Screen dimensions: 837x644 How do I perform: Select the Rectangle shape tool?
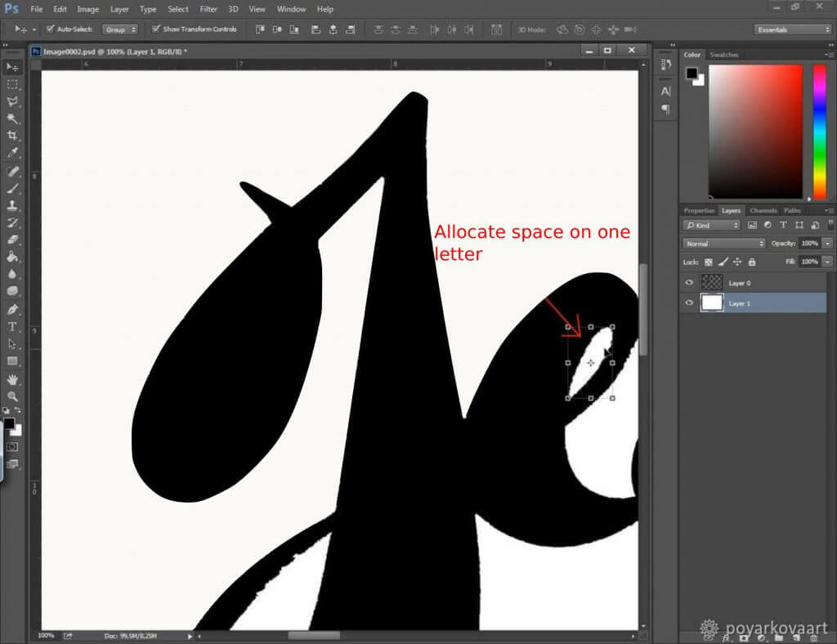(12, 361)
